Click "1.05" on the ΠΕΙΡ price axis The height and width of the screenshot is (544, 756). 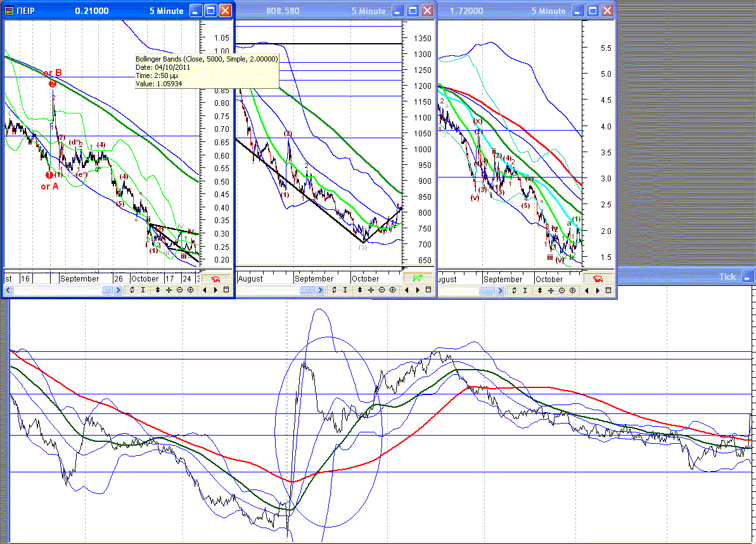[222, 37]
